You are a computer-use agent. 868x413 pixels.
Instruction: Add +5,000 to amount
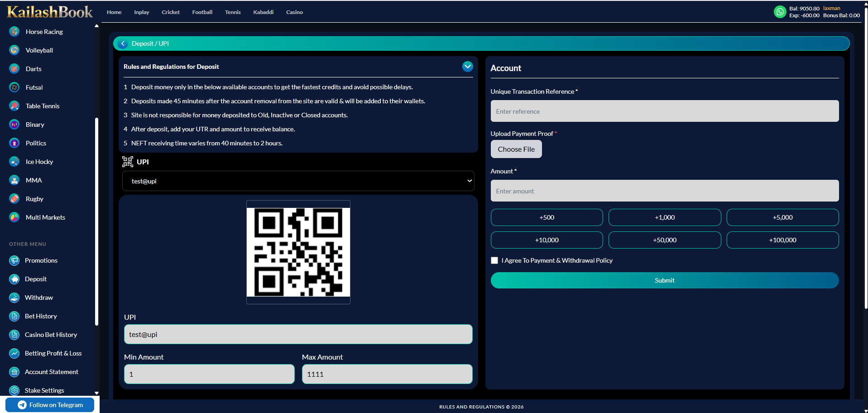coord(783,217)
